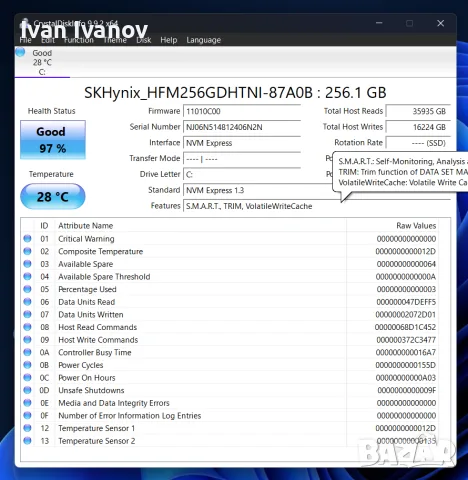The width and height of the screenshot is (468, 480).
Task: Click the status icon for Percentage Used
Action: pos(27,289)
